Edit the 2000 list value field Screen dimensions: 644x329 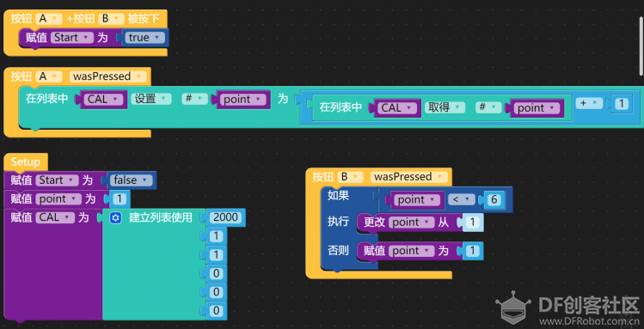225,217
